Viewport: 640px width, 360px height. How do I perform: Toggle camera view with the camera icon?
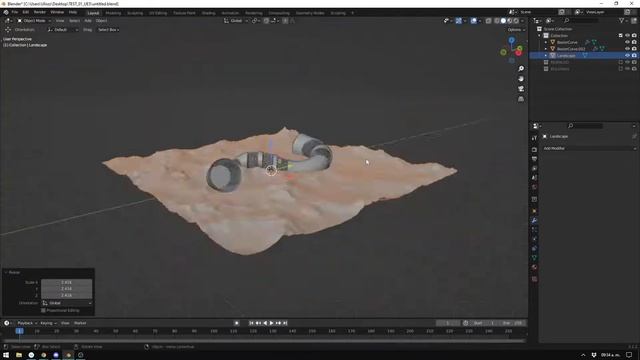[x=521, y=89]
